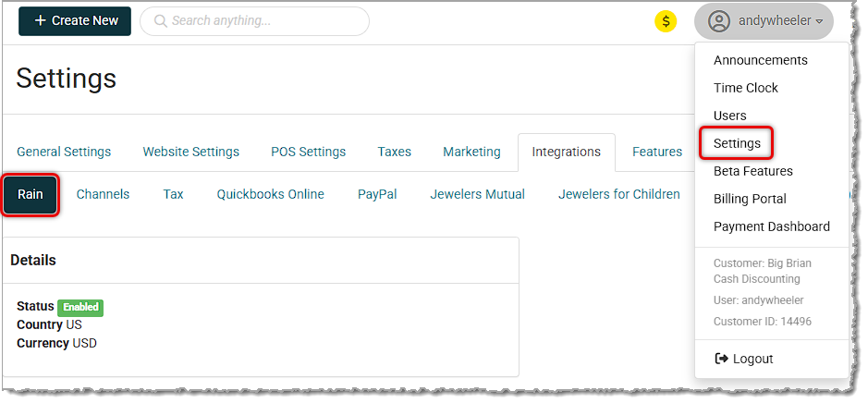Click the search magnifier icon

point(159,21)
